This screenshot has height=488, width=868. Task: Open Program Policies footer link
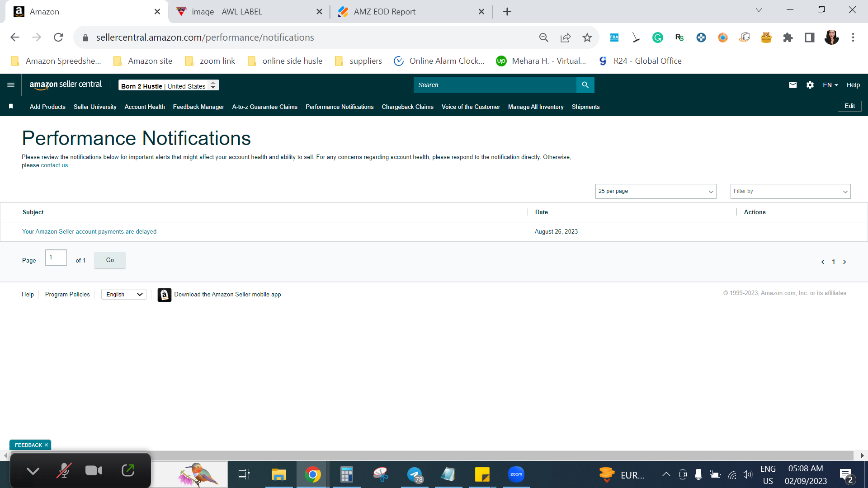[x=67, y=295]
